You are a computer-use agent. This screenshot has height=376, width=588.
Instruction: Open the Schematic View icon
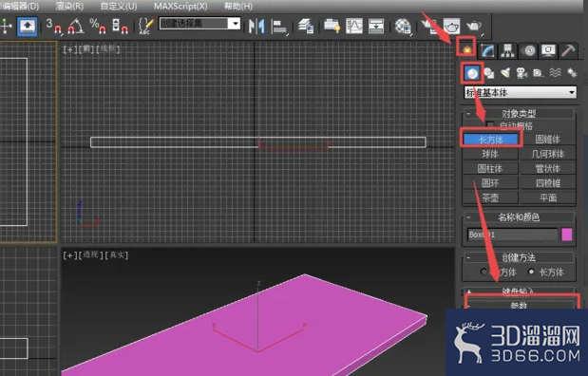point(376,26)
